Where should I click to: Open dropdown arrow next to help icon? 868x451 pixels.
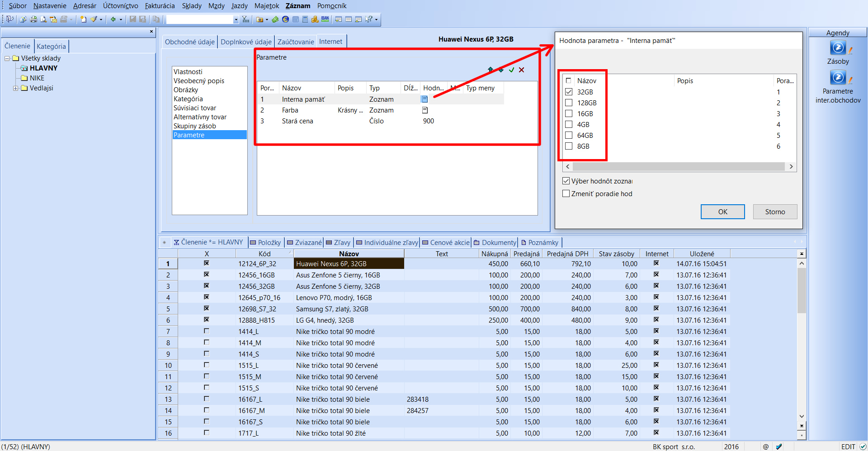click(x=376, y=19)
